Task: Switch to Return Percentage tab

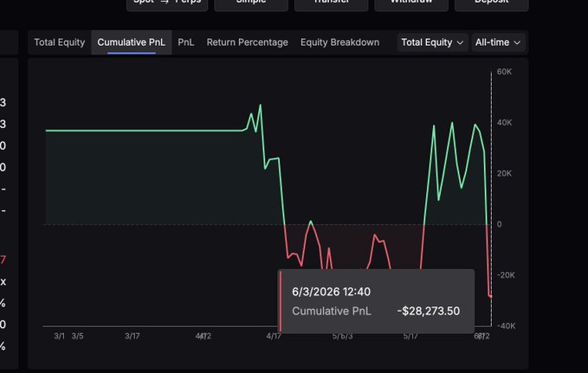Action: click(247, 42)
